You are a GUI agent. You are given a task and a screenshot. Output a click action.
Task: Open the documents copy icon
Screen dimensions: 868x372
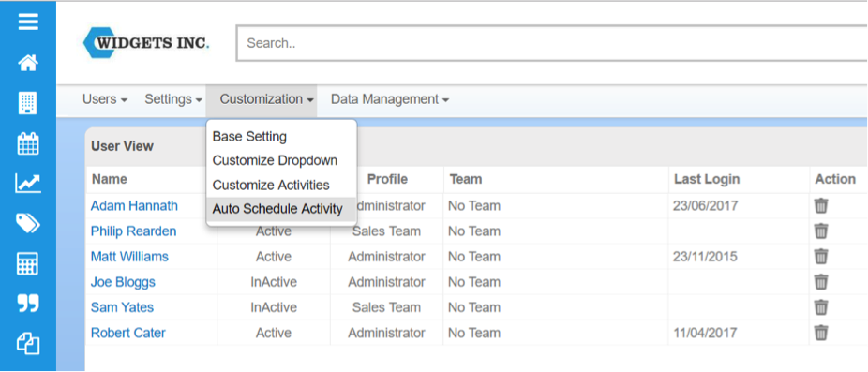(28, 344)
